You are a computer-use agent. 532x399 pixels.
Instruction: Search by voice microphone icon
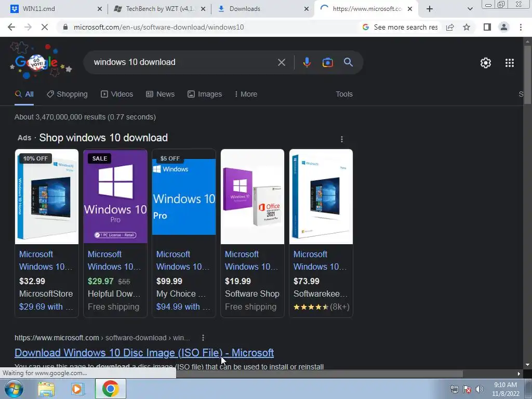coord(307,62)
